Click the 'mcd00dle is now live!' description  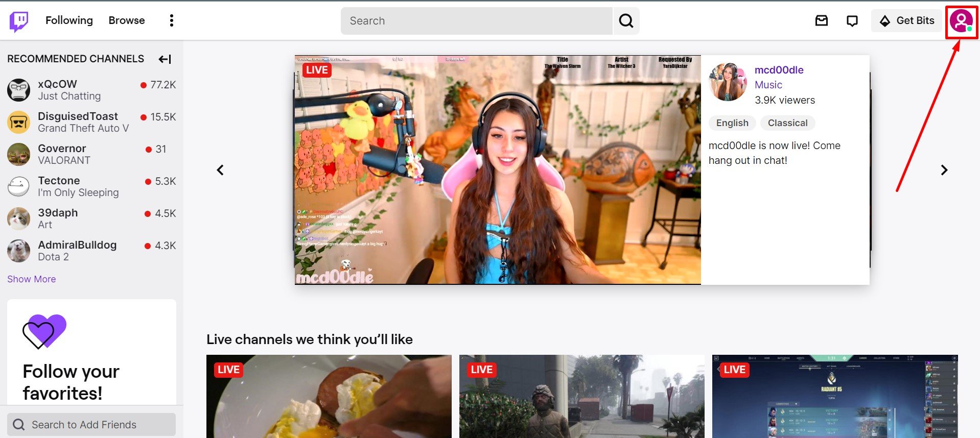775,153
